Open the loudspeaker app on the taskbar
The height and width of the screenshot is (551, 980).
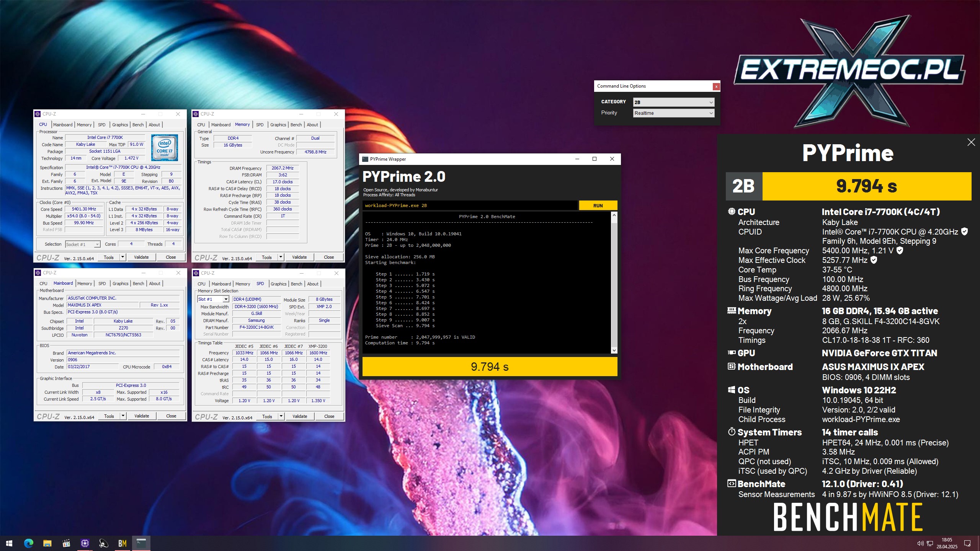tap(103, 543)
